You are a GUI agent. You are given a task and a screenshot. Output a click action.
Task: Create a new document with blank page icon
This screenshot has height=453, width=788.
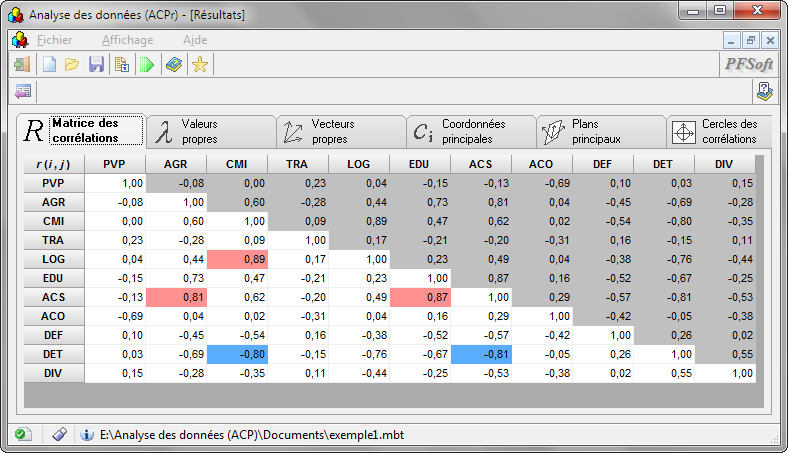(x=48, y=65)
